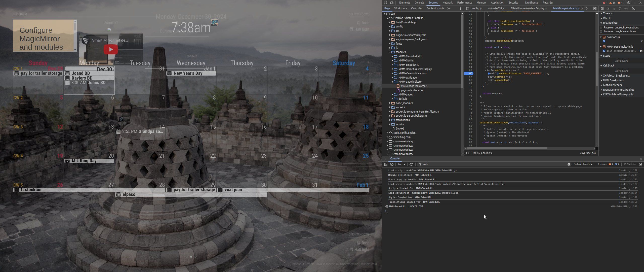Click the live expression eye icon
This screenshot has height=272, width=644.
(411, 164)
